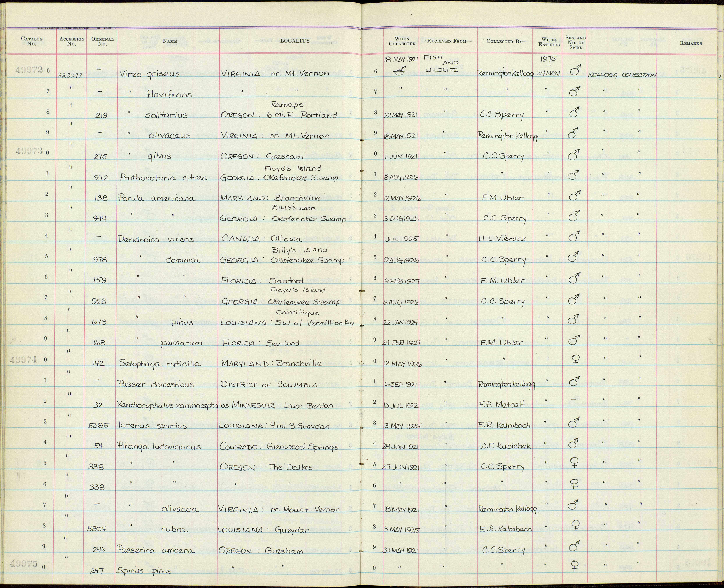Click the collected date "6 SEP 1921"
The image size is (724, 588).
click(x=401, y=384)
